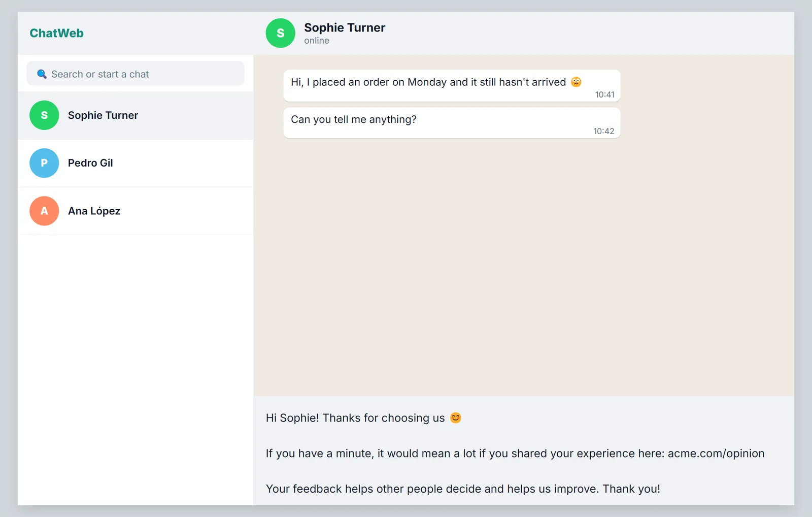Click Pedro Gil's blue avatar
The height and width of the screenshot is (517, 812).
(x=44, y=163)
